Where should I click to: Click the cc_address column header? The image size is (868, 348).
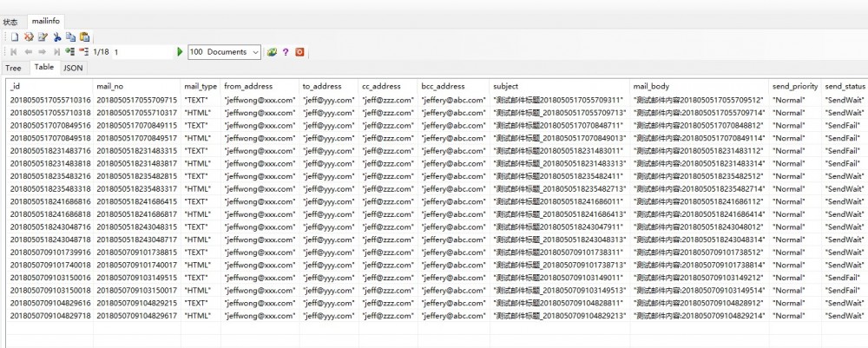point(388,86)
